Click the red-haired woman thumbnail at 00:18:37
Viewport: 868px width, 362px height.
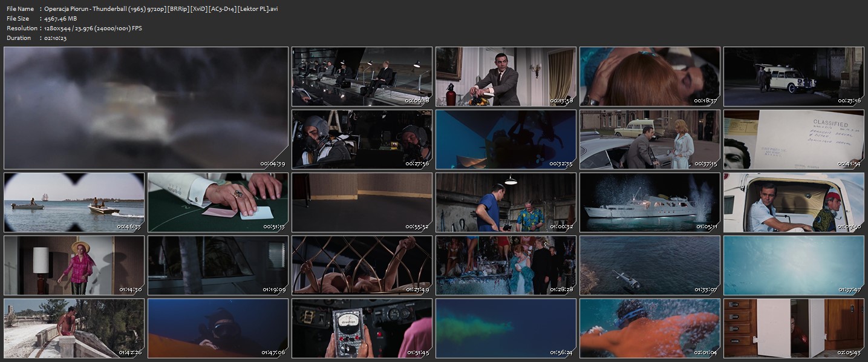tap(650, 77)
